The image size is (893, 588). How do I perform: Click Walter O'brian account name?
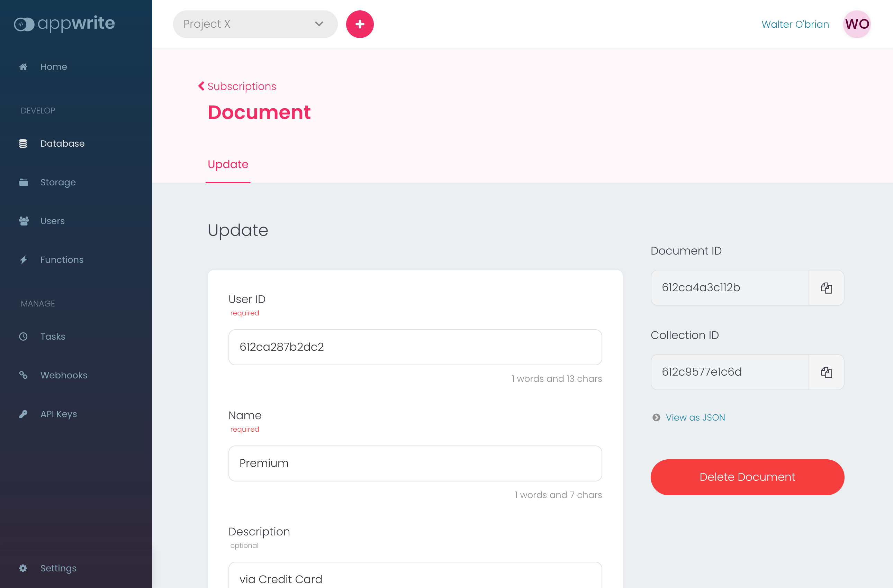click(x=795, y=24)
